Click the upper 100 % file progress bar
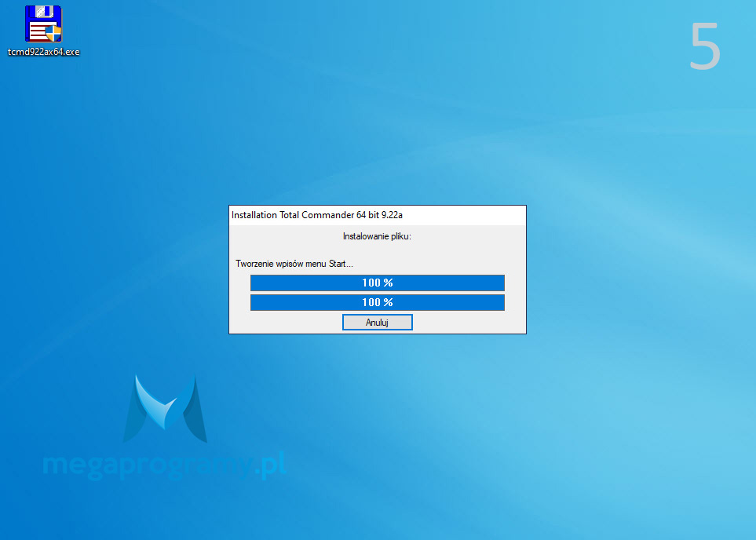756x540 pixels. (x=377, y=283)
